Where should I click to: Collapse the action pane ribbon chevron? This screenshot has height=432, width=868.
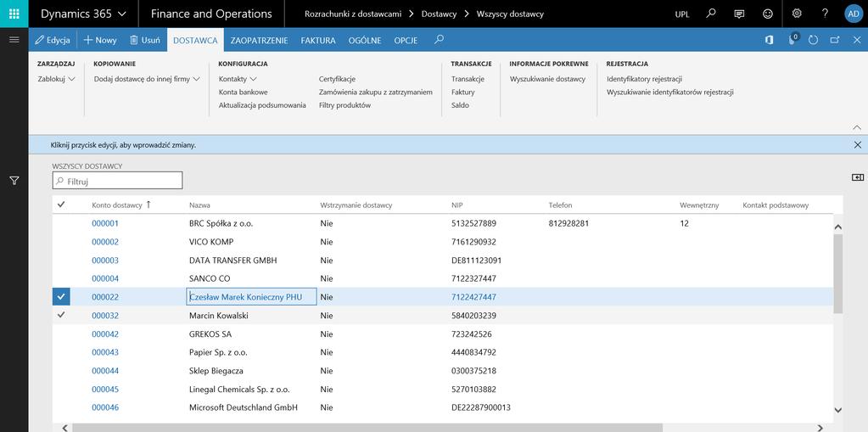857,127
